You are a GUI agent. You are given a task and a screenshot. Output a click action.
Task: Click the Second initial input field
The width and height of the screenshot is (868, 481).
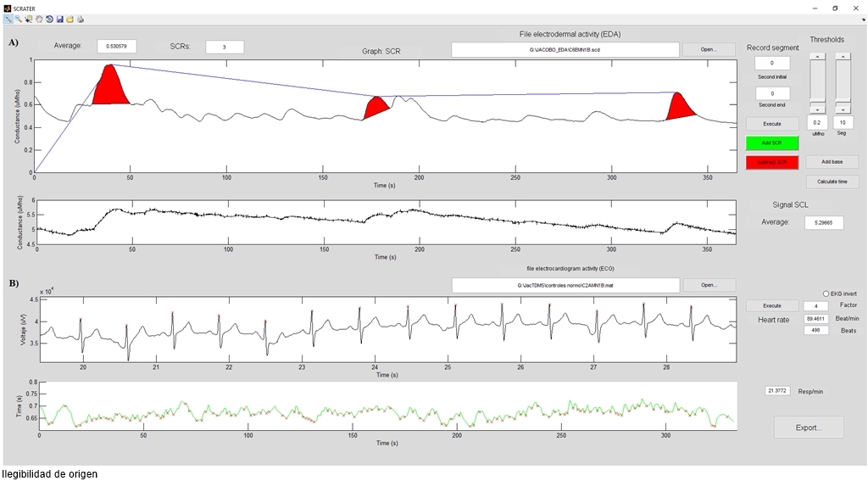coord(772,63)
